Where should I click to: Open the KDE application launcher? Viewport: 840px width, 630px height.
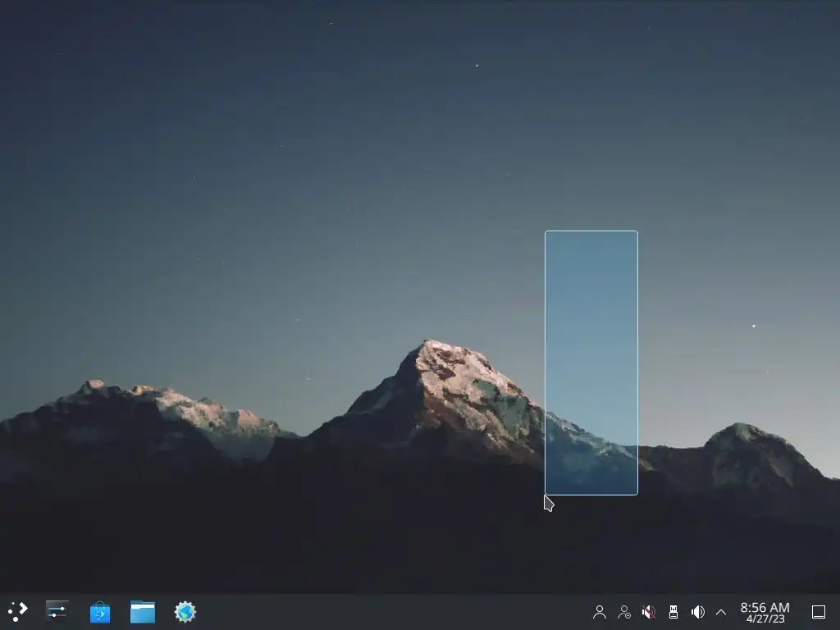18,611
